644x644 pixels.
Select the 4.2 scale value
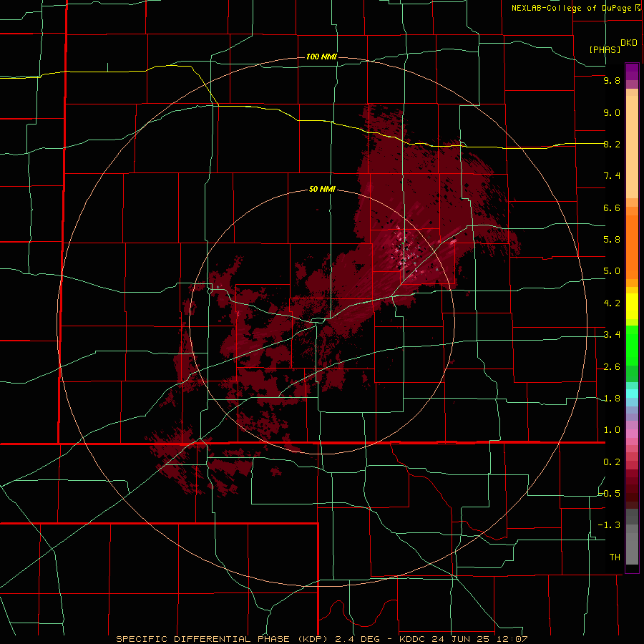click(612, 303)
